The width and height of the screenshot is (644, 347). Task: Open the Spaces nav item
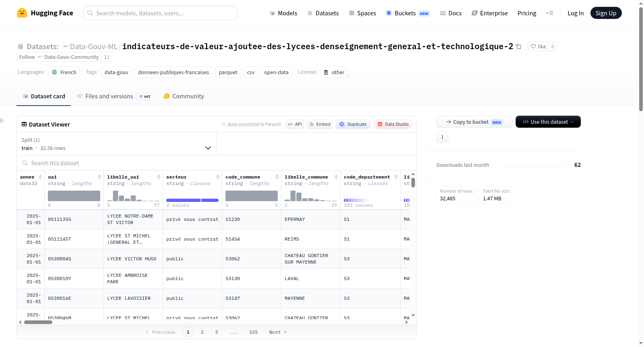pos(362,13)
